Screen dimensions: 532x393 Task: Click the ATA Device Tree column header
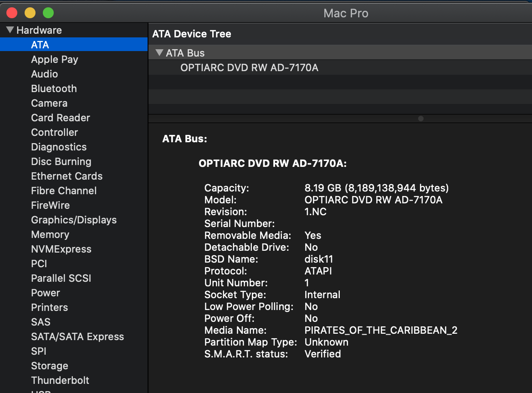192,34
